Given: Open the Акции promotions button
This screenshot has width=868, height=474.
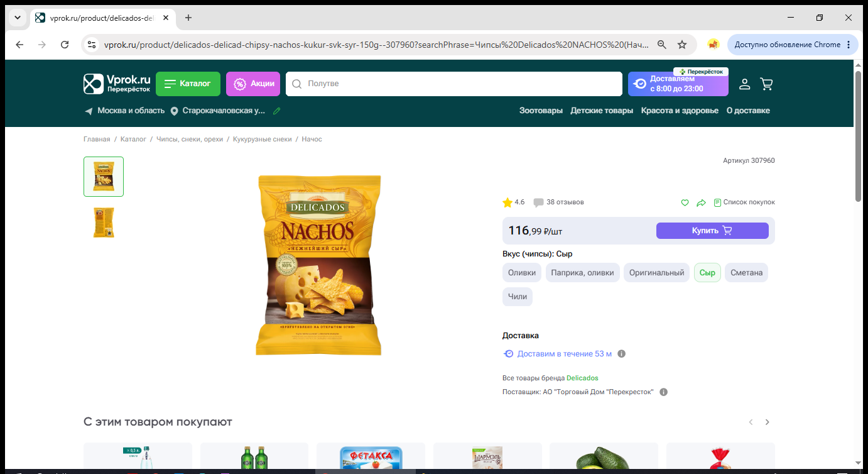Looking at the screenshot, I should click(253, 84).
